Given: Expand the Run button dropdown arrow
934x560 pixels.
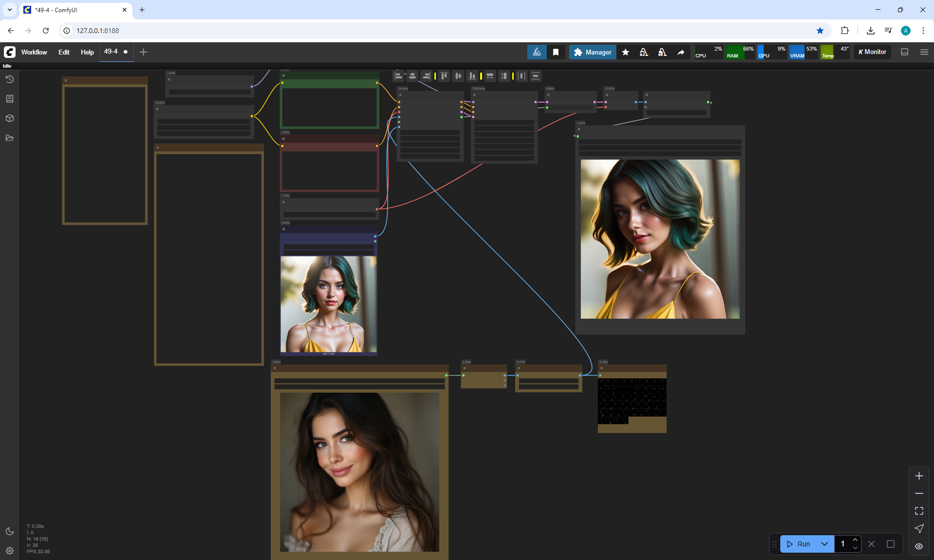Looking at the screenshot, I should tap(825, 544).
